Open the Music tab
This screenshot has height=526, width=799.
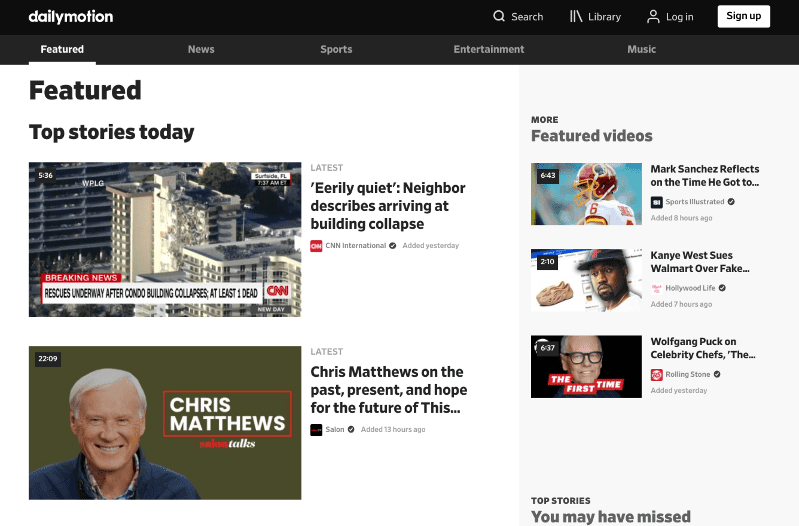(642, 49)
